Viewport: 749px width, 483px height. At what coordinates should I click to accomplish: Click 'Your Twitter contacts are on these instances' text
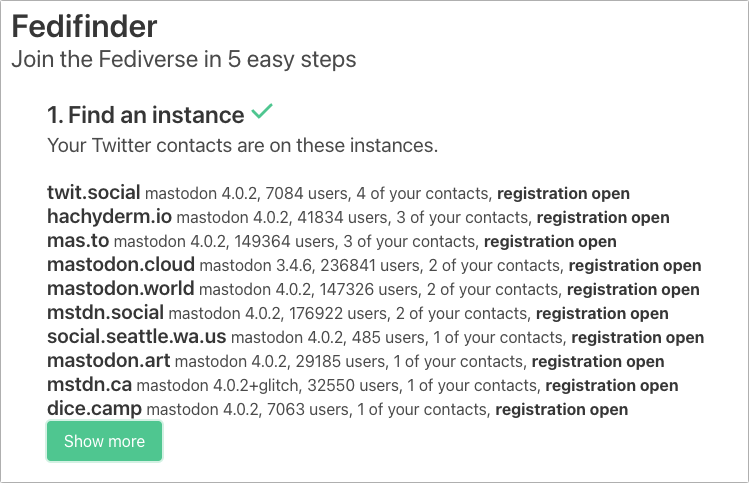(x=242, y=145)
